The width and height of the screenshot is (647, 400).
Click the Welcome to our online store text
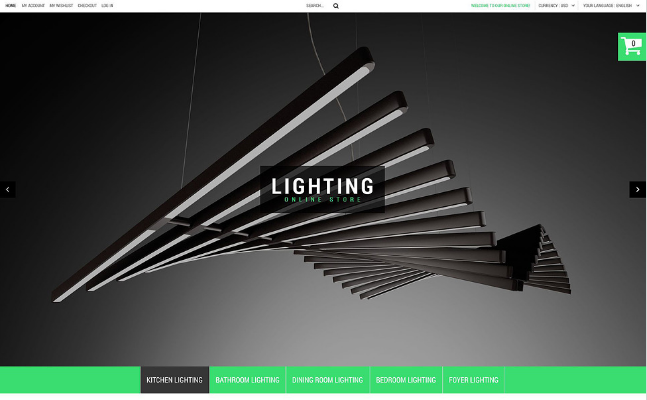(501, 6)
